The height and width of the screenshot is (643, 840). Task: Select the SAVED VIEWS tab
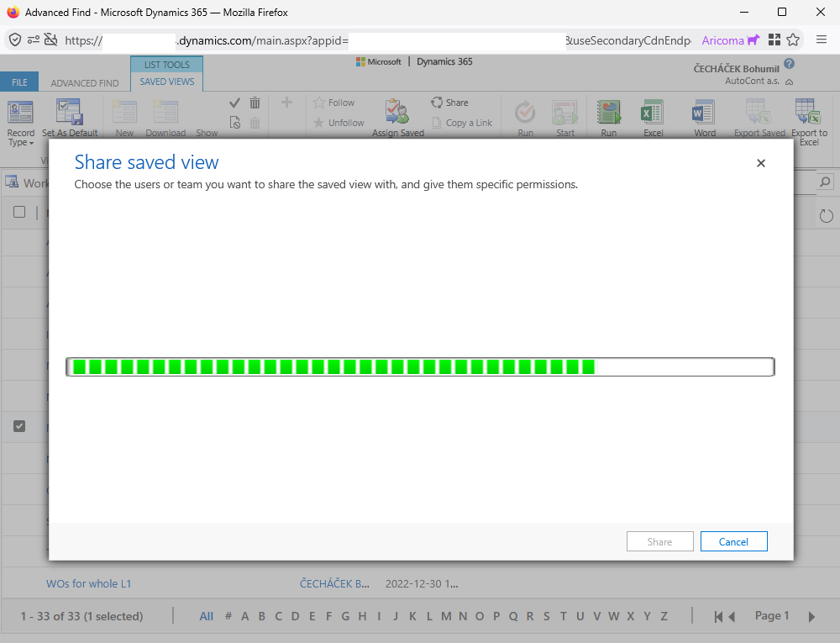(167, 82)
